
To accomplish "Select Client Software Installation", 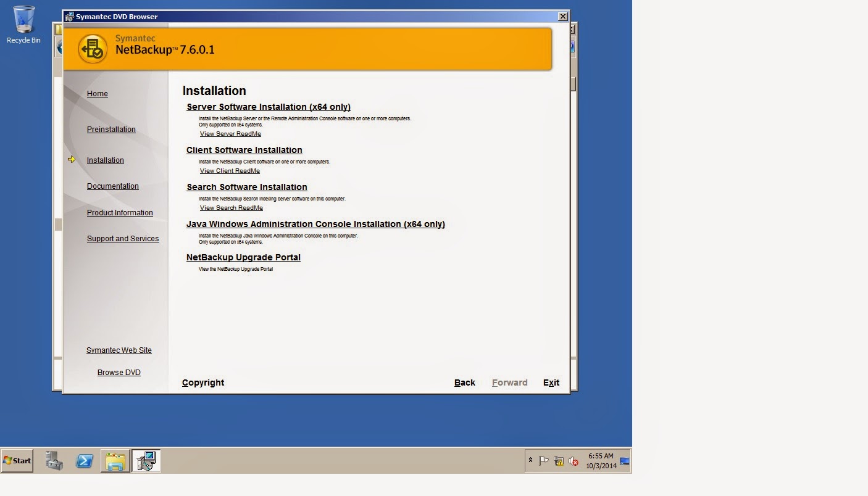I will pos(244,150).
